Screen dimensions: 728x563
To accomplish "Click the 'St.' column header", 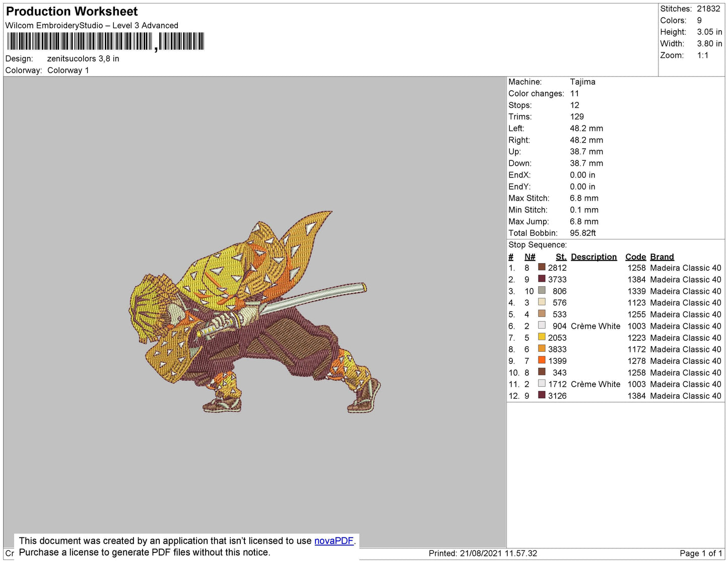I will click(561, 257).
